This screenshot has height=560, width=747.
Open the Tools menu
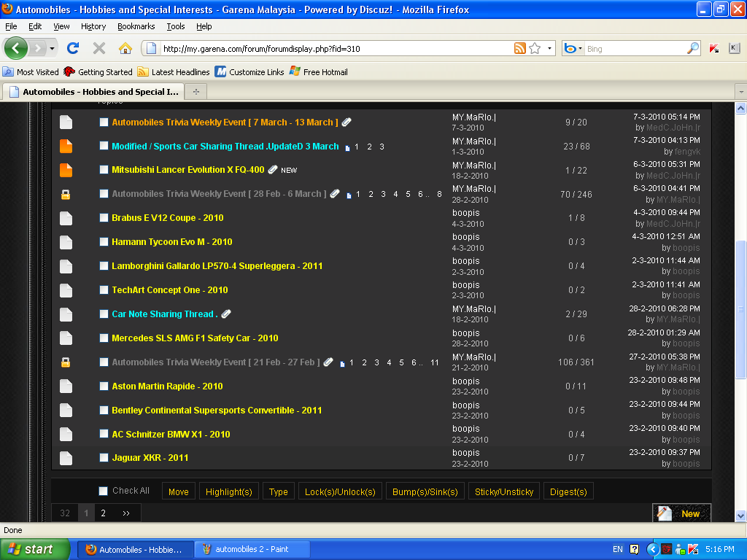[176, 26]
